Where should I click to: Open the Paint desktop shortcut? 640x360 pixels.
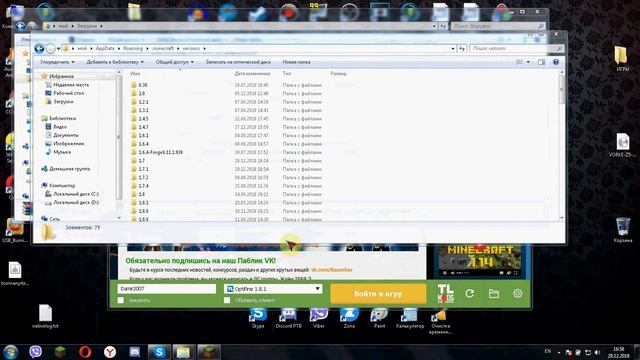pos(379,318)
